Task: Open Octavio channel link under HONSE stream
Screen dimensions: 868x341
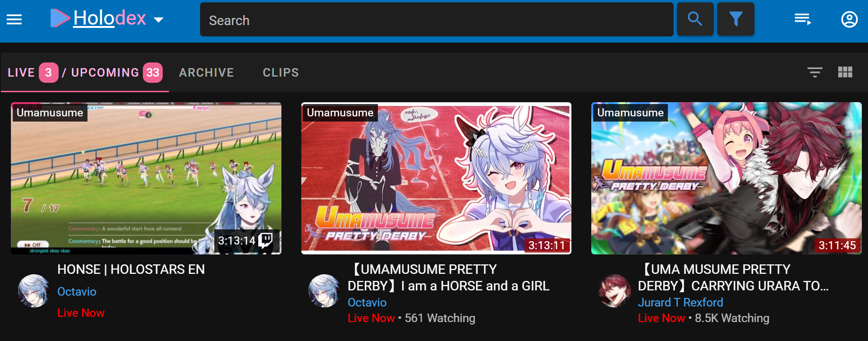Action: pos(77,291)
